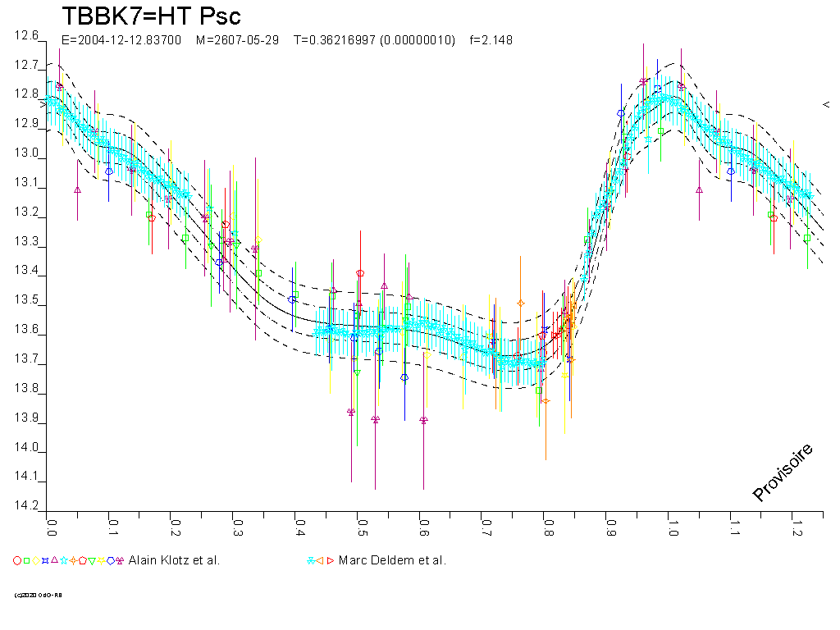This screenshot has width=840, height=630.
Task: Click the right-edge arrow marker of plot
Action: coord(826,104)
